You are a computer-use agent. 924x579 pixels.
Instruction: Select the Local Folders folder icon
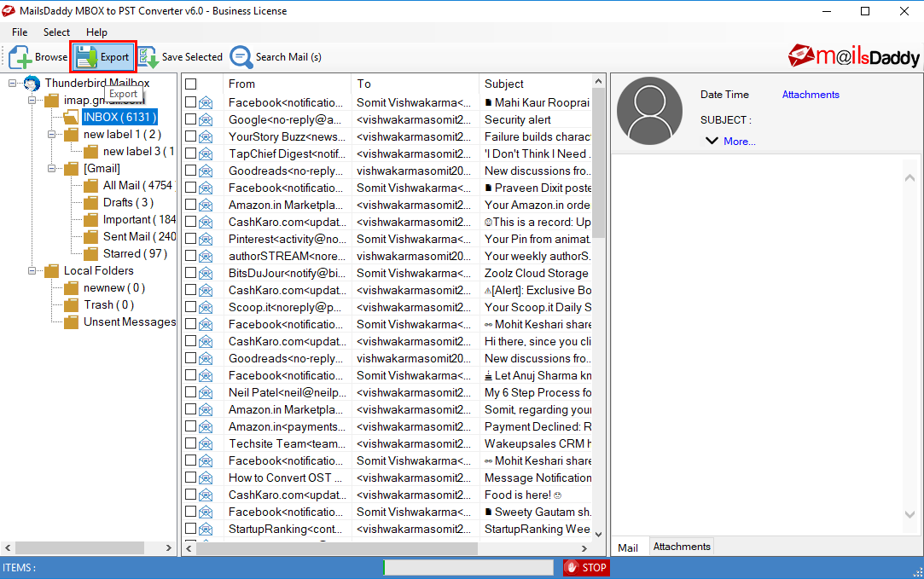(52, 271)
